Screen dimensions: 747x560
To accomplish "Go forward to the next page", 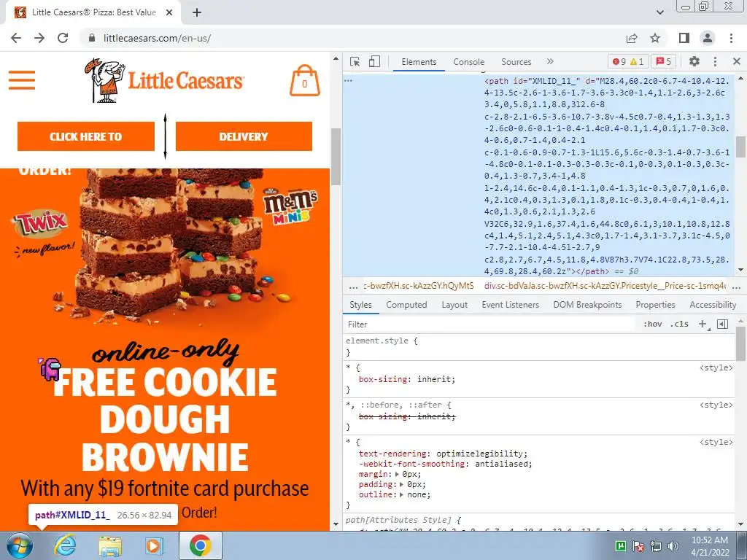I will pyautogui.click(x=39, y=38).
